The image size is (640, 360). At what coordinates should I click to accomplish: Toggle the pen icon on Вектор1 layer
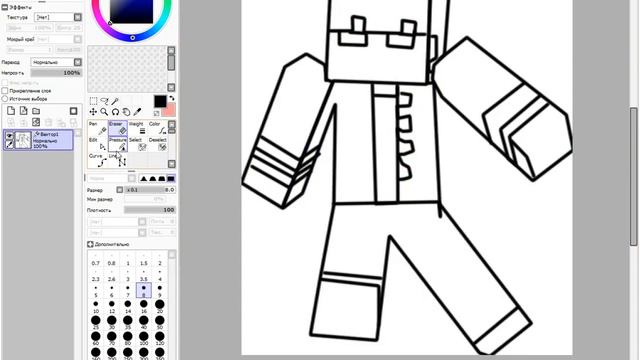coord(9,144)
